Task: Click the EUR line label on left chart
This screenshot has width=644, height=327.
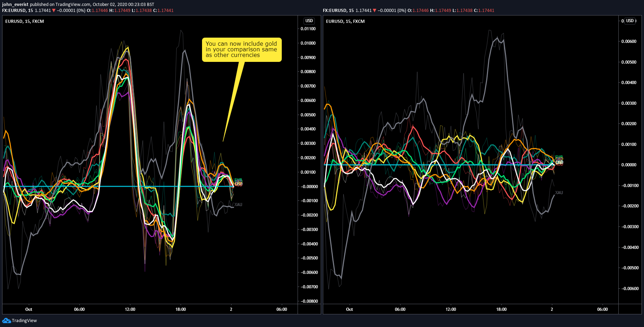Action: click(x=238, y=180)
